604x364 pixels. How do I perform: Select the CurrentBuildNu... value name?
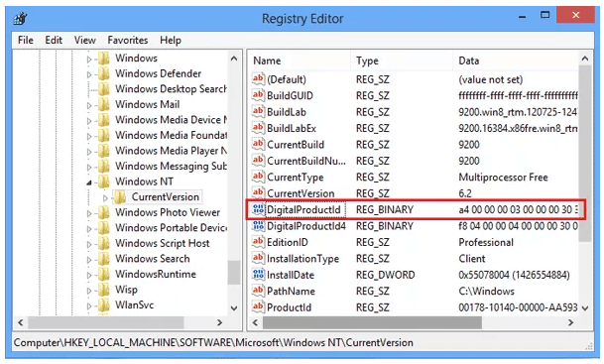pos(306,161)
